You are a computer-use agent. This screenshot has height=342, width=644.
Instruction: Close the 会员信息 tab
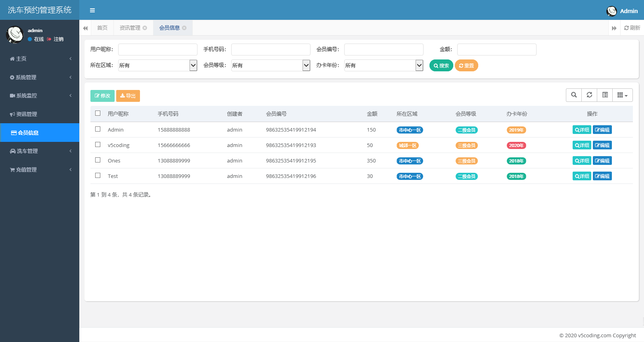tap(184, 28)
